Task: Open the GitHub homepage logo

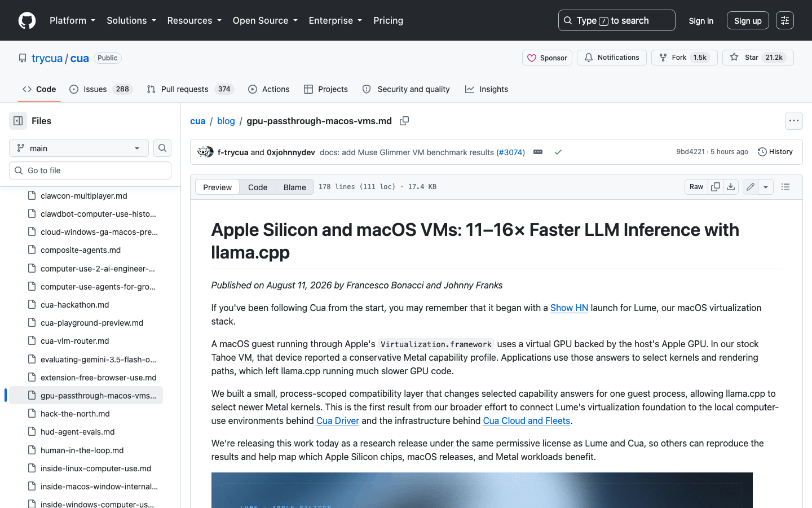Action: [x=27, y=20]
